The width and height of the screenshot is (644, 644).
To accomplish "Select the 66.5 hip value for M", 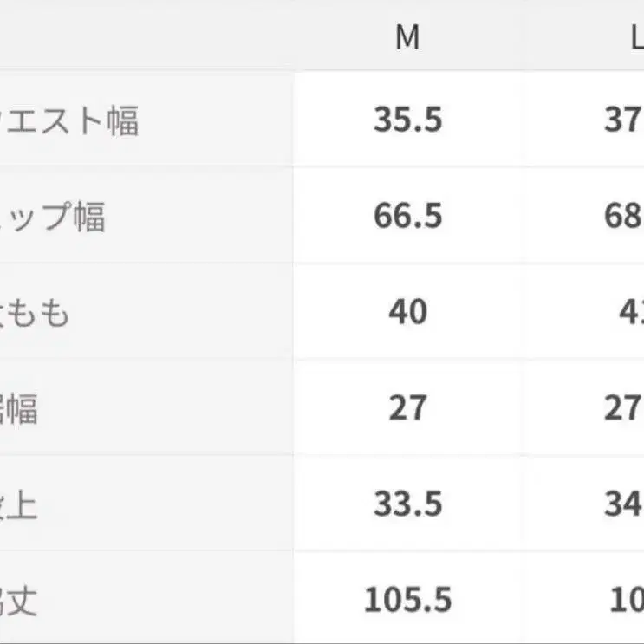I will pyautogui.click(x=407, y=216).
